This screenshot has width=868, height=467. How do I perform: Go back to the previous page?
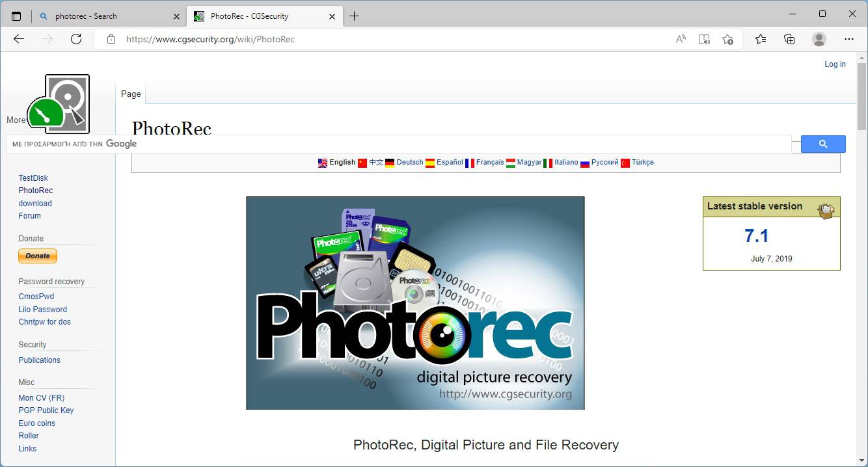(19, 39)
